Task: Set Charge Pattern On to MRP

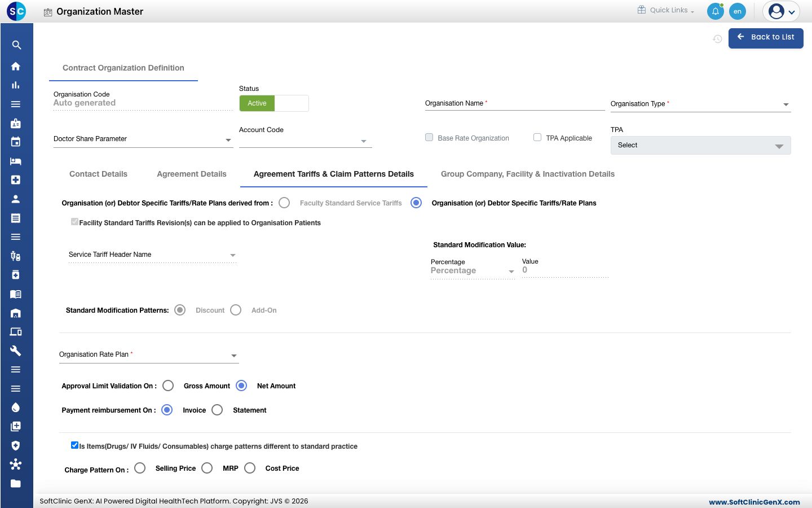Action: tap(207, 468)
